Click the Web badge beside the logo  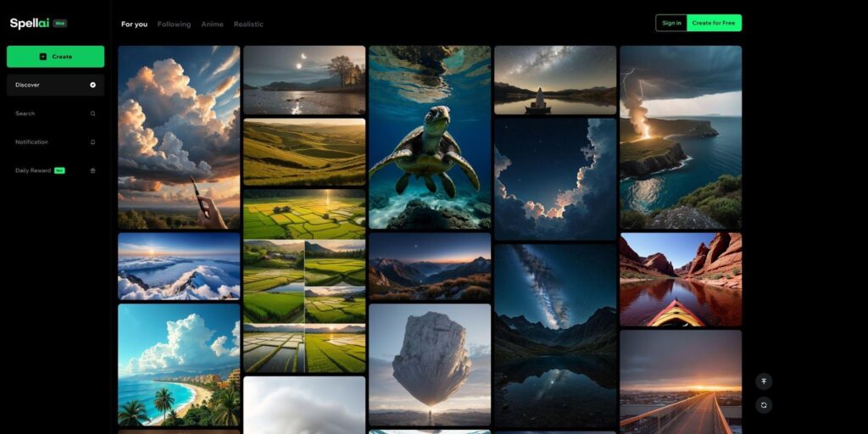(x=60, y=23)
